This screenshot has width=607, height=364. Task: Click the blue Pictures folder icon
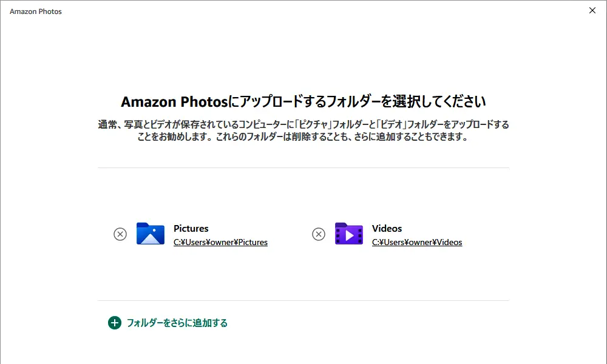(151, 234)
